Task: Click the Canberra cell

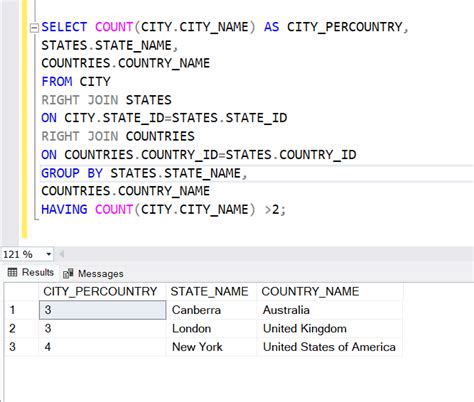Action: (211, 310)
